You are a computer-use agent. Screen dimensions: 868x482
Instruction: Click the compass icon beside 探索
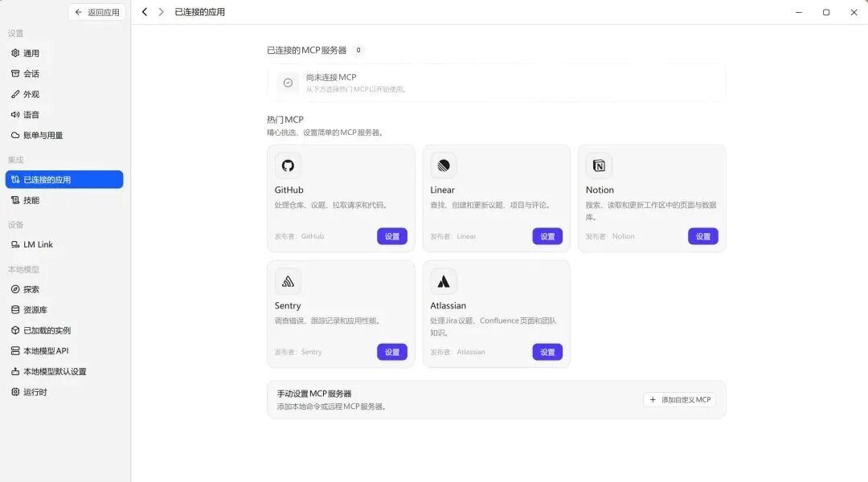point(15,289)
